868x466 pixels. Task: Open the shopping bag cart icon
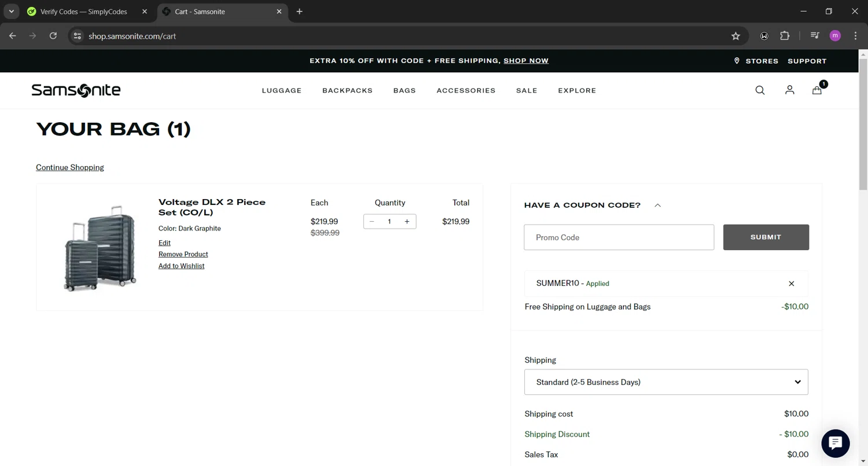coord(817,90)
